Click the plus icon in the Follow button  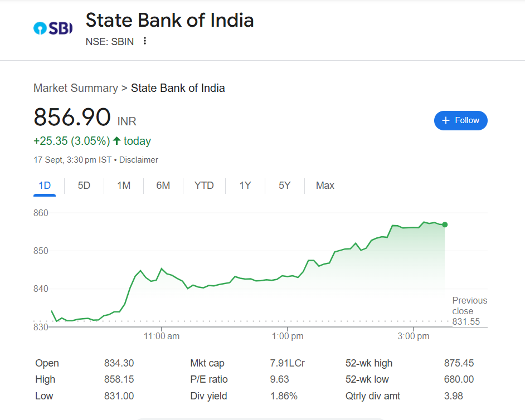click(446, 120)
